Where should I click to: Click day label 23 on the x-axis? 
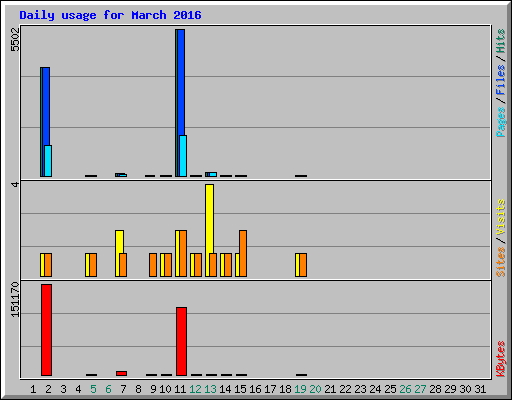360,389
